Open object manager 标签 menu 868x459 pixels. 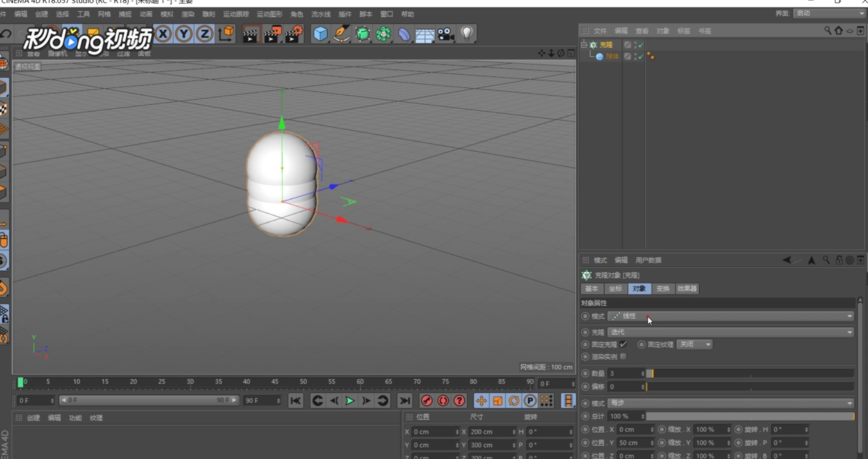pyautogui.click(x=684, y=31)
